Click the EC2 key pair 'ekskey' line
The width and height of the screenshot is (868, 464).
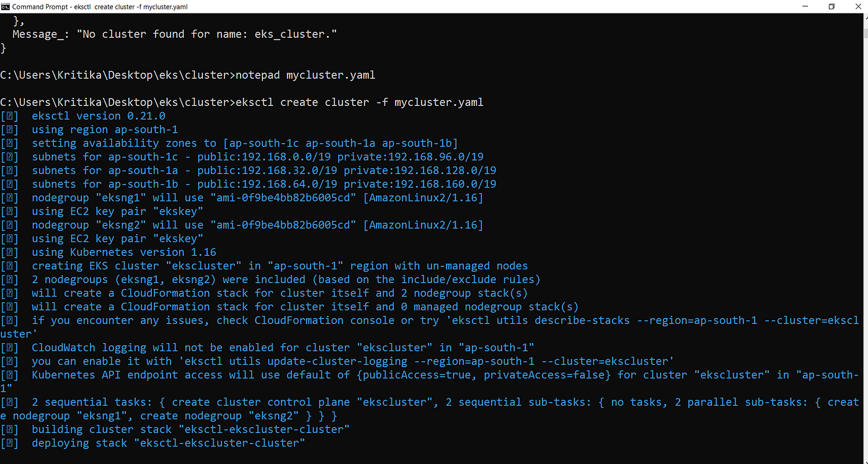pyautogui.click(x=118, y=211)
